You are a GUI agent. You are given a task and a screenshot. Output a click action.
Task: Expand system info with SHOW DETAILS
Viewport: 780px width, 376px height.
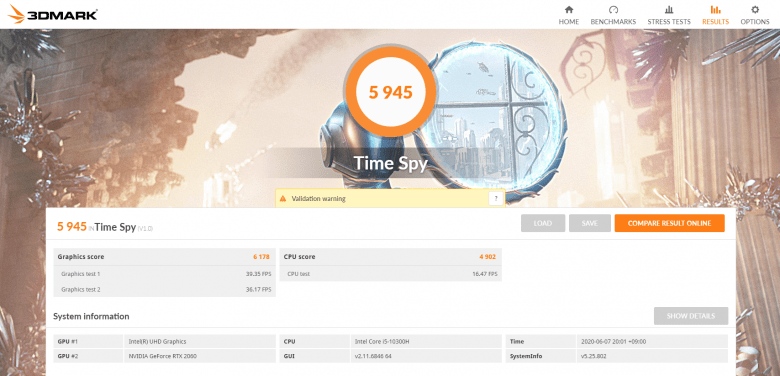click(690, 316)
